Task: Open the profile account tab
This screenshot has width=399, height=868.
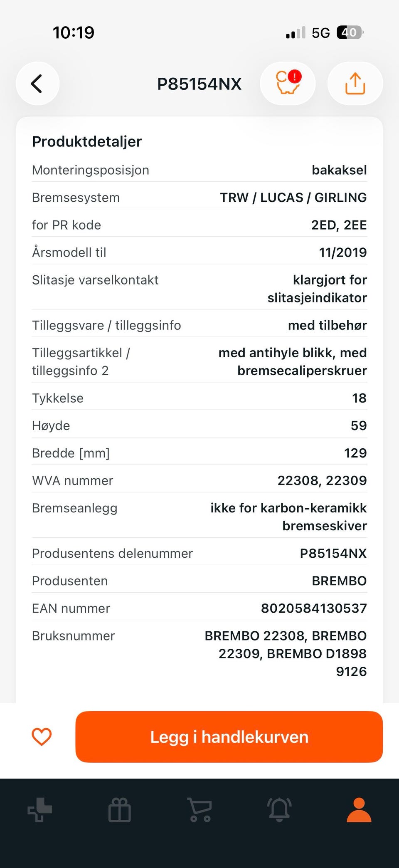Action: click(x=359, y=809)
